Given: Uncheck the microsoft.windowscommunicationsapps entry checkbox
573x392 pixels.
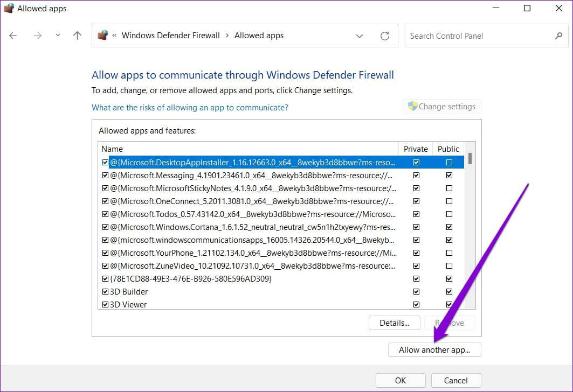Looking at the screenshot, I should point(105,240).
